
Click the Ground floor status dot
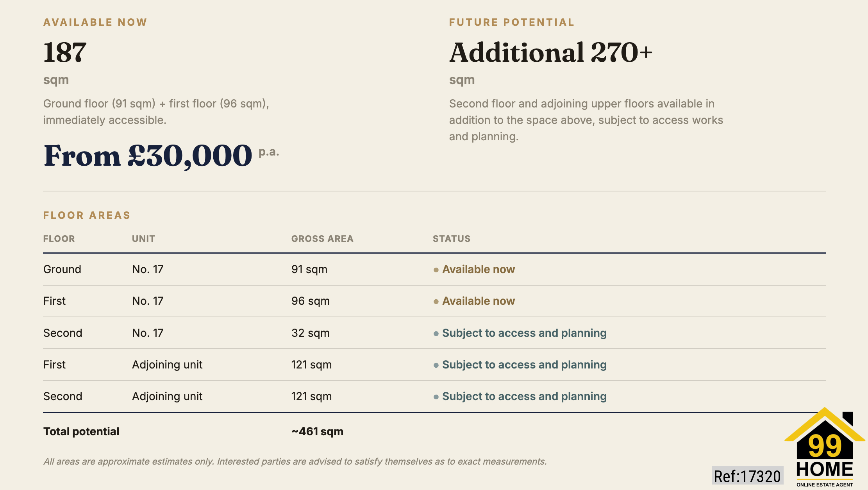tap(436, 270)
